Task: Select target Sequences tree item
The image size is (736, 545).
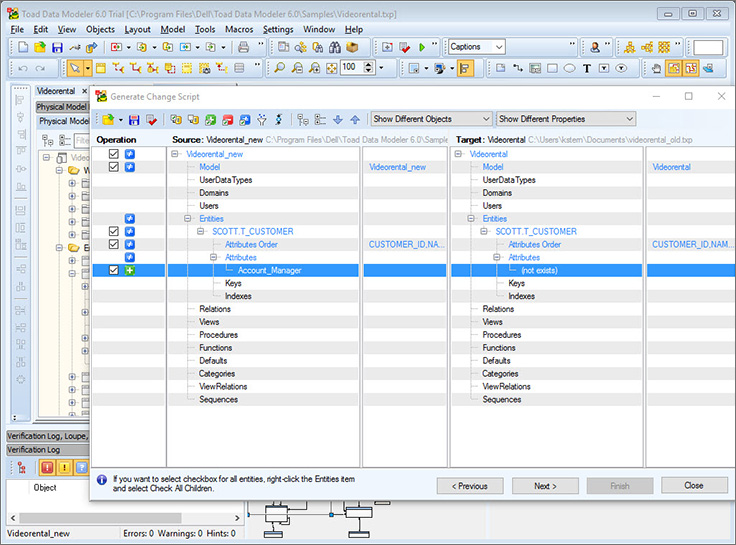Action: tap(502, 399)
